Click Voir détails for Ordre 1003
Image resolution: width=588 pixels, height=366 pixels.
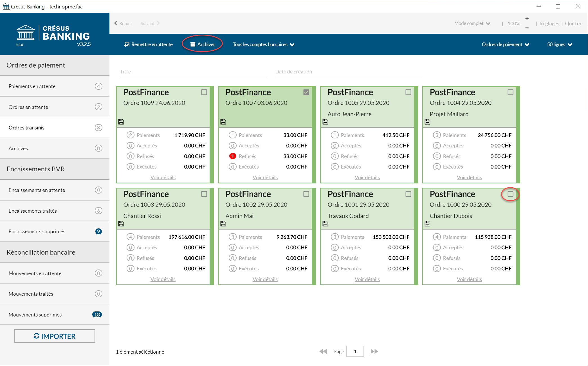point(163,279)
